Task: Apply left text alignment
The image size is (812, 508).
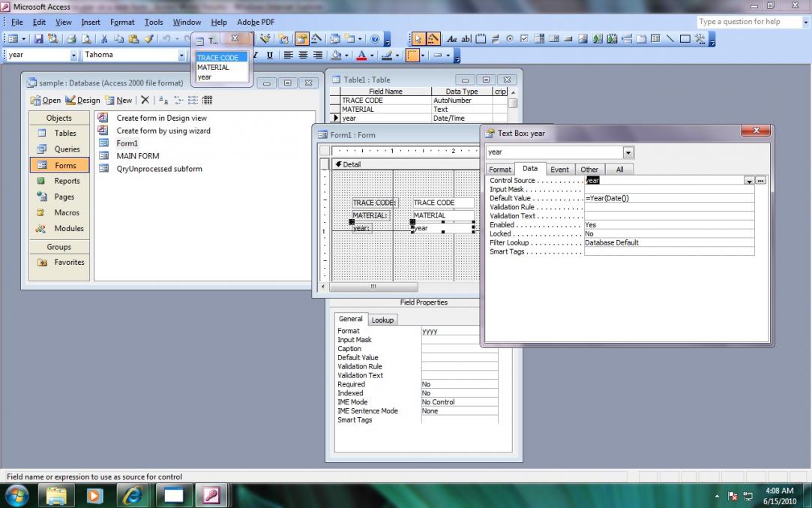Action: (x=289, y=55)
